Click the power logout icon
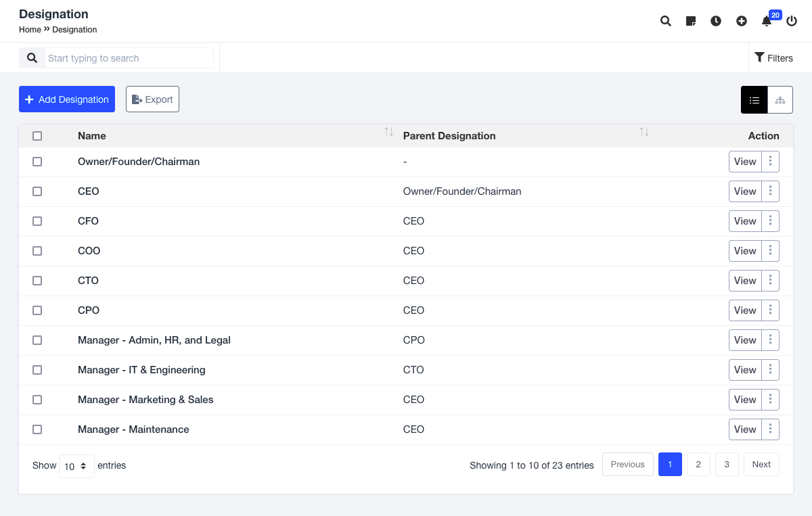 tap(792, 21)
